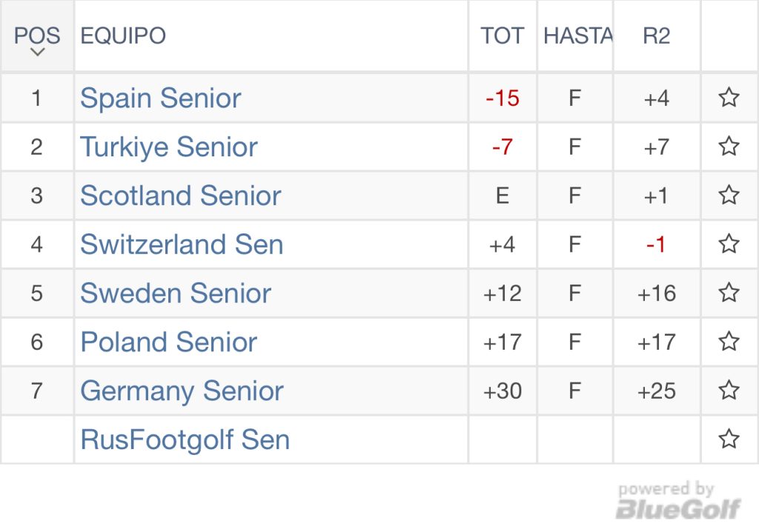759x532 pixels.
Task: Toggle Germany Senior's favorite star
Action: pos(729,390)
